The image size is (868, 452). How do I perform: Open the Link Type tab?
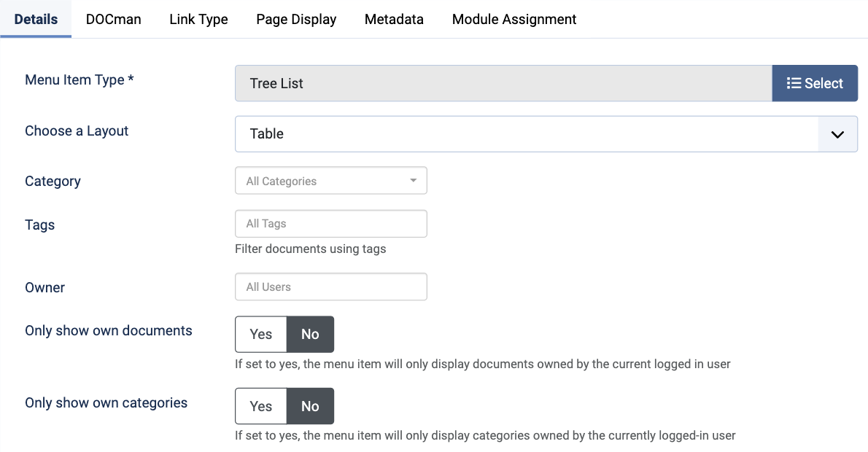click(x=198, y=20)
